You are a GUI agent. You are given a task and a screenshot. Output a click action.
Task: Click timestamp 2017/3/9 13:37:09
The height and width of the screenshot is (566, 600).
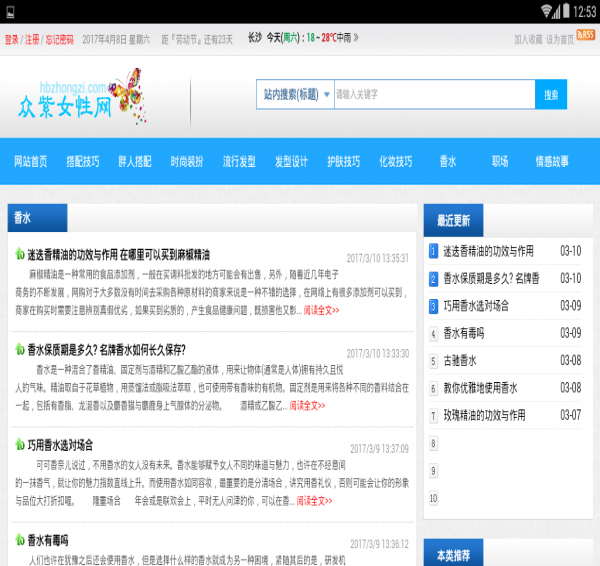(x=380, y=449)
